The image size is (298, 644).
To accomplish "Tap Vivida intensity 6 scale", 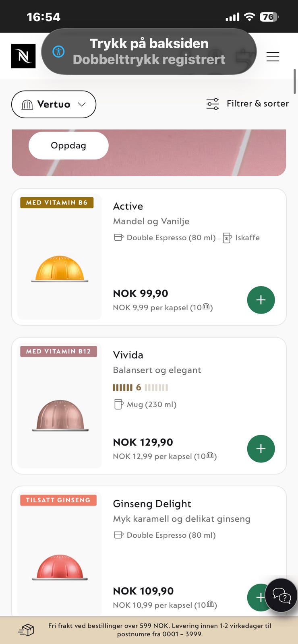I will pos(140,388).
